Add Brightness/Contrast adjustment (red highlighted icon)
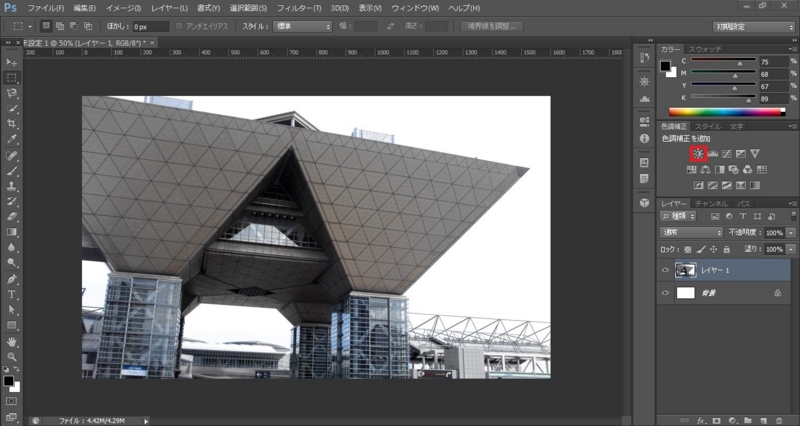Image resolution: width=800 pixels, height=426 pixels. tap(698, 153)
